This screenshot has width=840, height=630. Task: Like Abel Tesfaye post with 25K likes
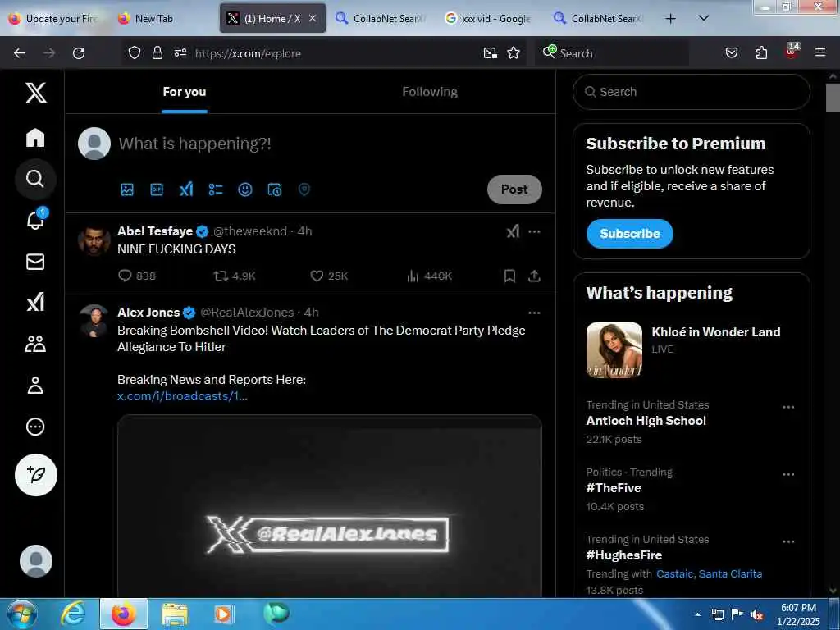329,276
